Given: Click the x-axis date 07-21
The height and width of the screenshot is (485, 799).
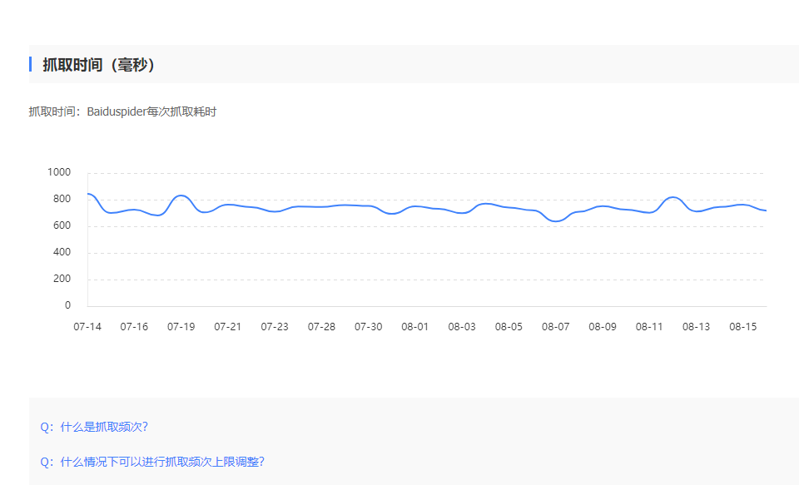Looking at the screenshot, I should (228, 327).
